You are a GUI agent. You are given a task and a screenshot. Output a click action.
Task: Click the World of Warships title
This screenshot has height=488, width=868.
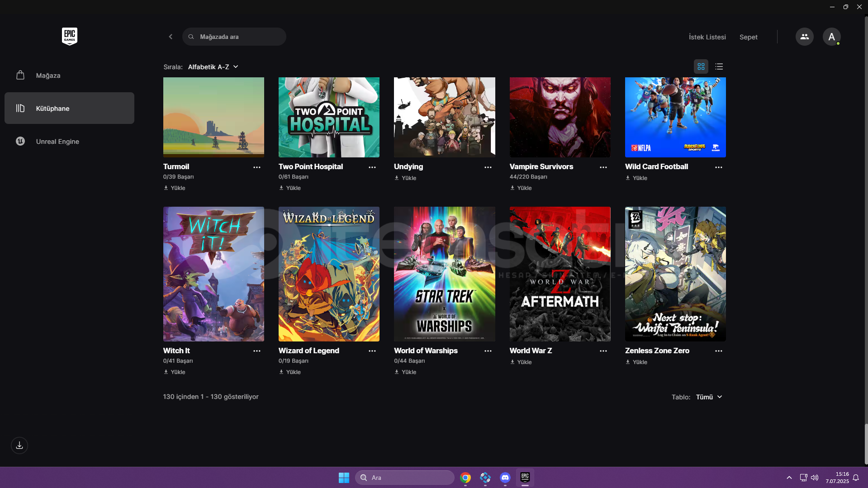(x=426, y=351)
